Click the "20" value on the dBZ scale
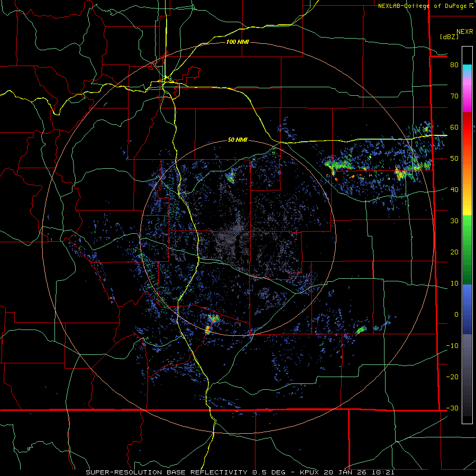 [454, 252]
